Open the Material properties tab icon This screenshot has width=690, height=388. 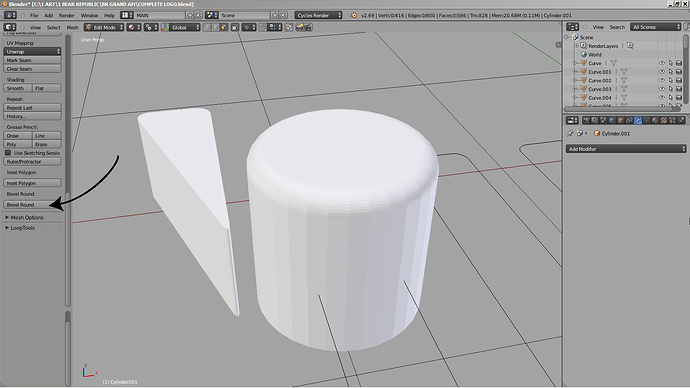pos(655,120)
